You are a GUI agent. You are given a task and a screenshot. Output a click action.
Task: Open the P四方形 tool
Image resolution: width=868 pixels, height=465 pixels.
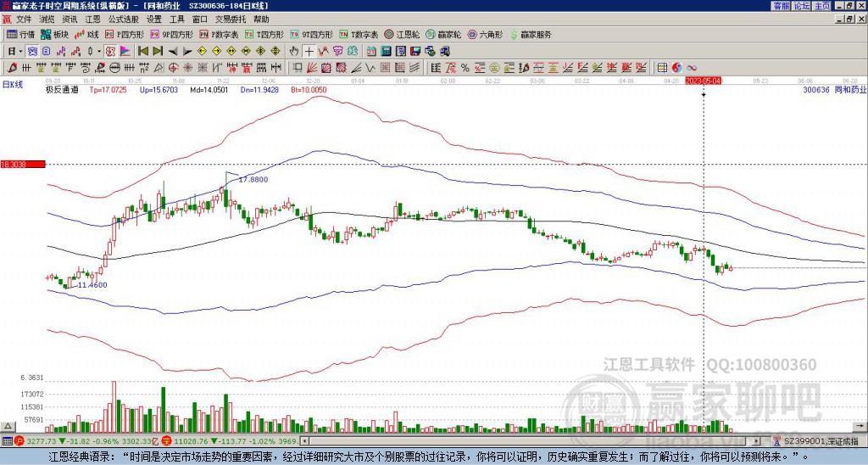(x=125, y=34)
